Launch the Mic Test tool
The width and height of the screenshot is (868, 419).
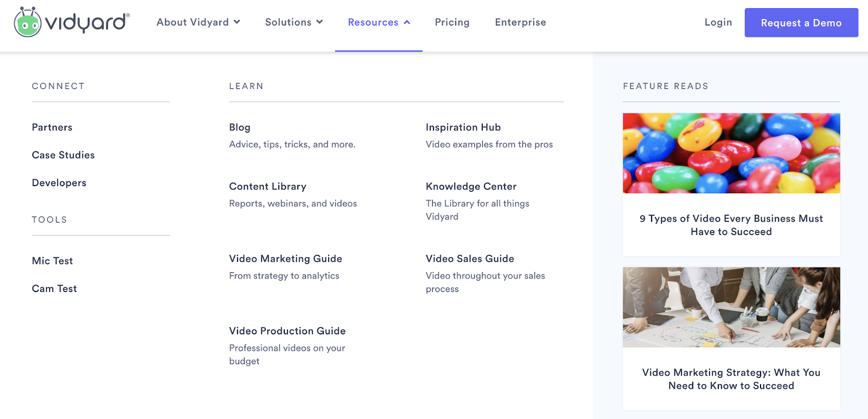pos(52,261)
